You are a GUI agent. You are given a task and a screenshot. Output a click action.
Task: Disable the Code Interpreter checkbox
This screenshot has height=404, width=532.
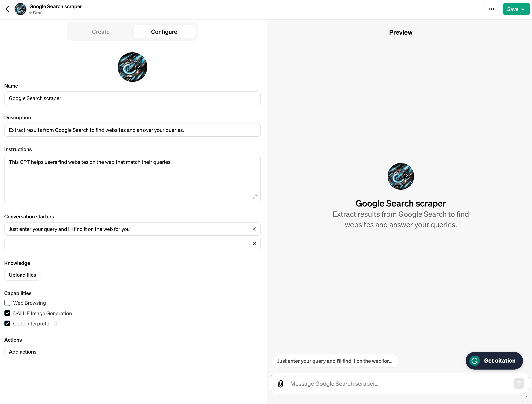(7, 323)
